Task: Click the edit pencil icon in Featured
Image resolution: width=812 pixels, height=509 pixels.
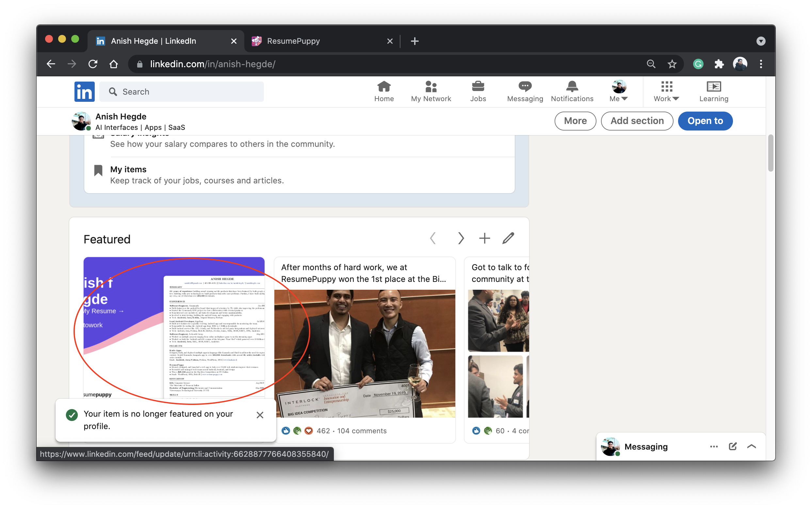Action: click(508, 238)
